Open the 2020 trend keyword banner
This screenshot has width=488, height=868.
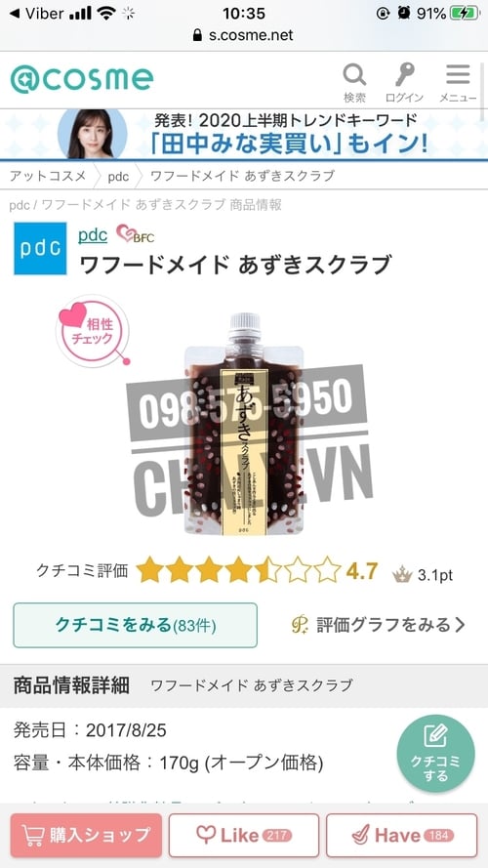(x=244, y=134)
